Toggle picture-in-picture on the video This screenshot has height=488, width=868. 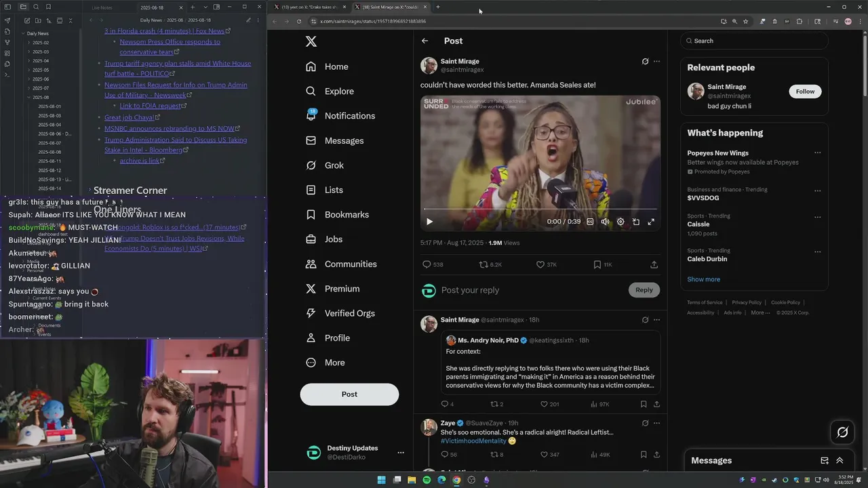[x=636, y=222]
